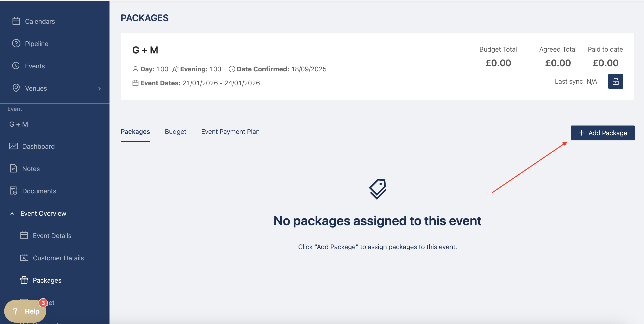Click the Packages gift icon in sidebar
Viewport: 644px width, 324px height.
click(x=24, y=280)
